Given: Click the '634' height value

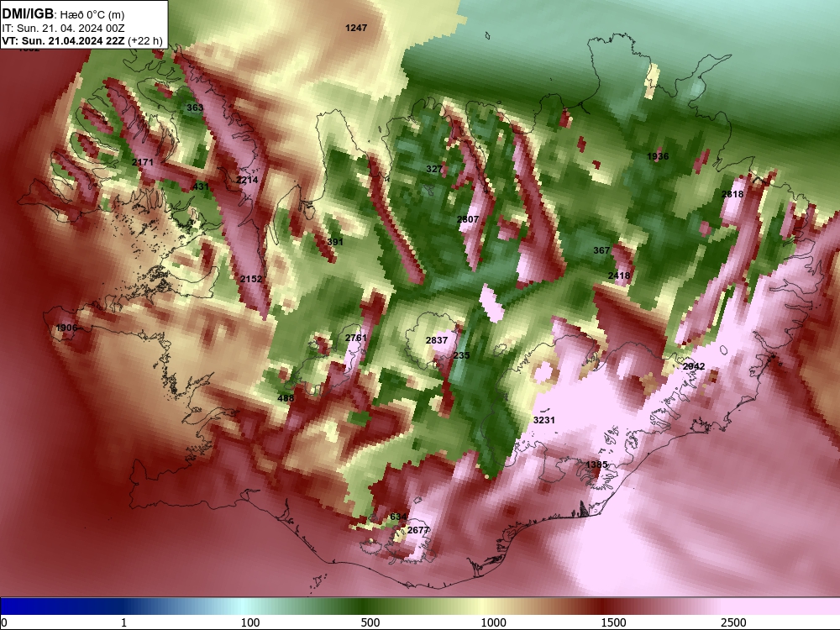Looking at the screenshot, I should coord(398,517).
